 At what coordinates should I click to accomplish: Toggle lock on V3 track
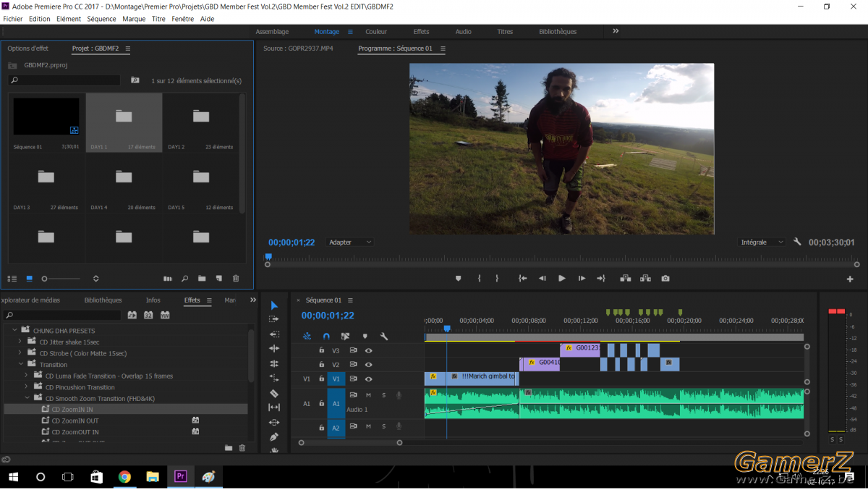322,350
